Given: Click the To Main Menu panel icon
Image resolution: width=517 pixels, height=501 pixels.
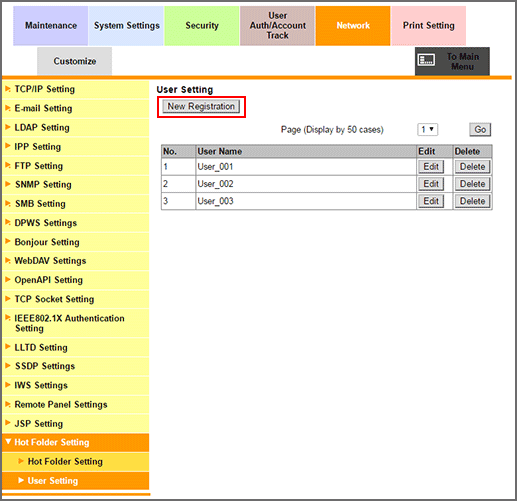Looking at the screenshot, I should (426, 60).
